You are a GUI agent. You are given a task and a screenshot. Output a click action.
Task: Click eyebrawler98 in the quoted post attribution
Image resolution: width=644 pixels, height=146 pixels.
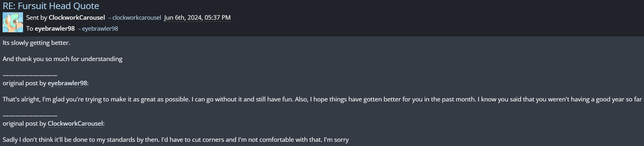67,83
